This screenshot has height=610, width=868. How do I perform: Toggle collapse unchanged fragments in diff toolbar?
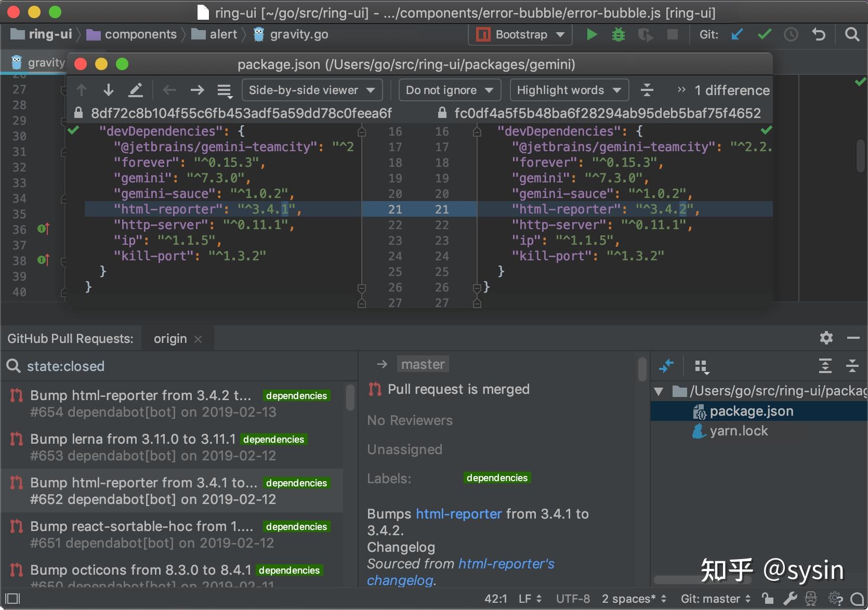(647, 89)
